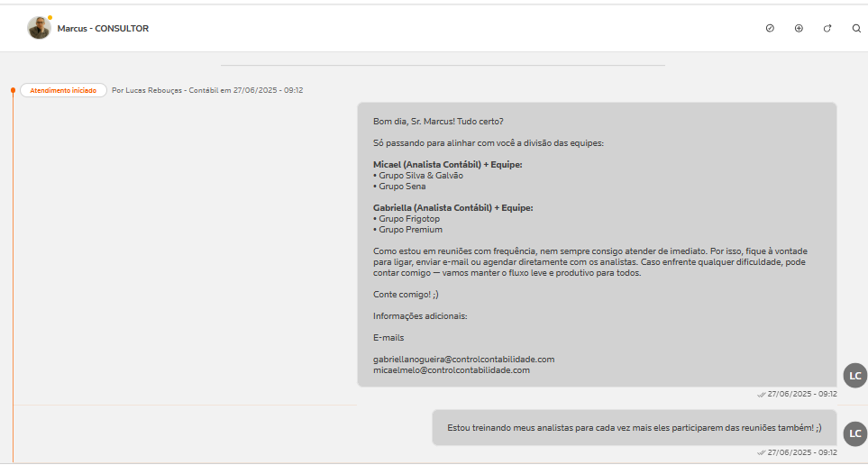Click the read-receipt double check of last message
The width and height of the screenshot is (868, 474).
[x=761, y=452]
